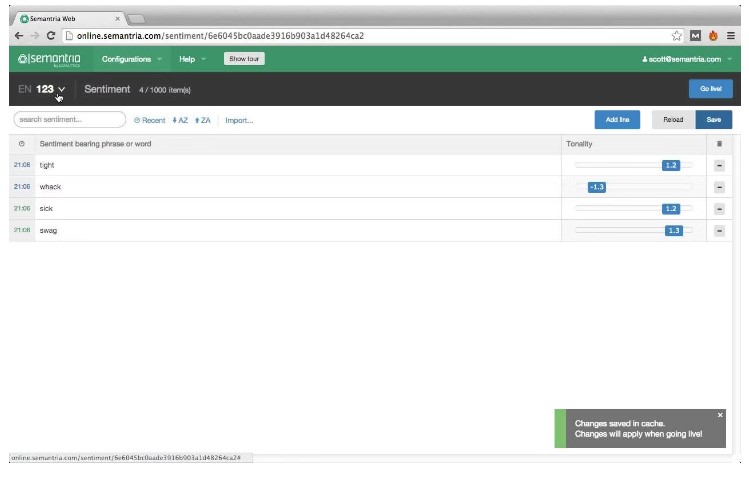Screen dimensions: 749x482
Task: Open Chrome hamburger menu
Action: [x=731, y=36]
